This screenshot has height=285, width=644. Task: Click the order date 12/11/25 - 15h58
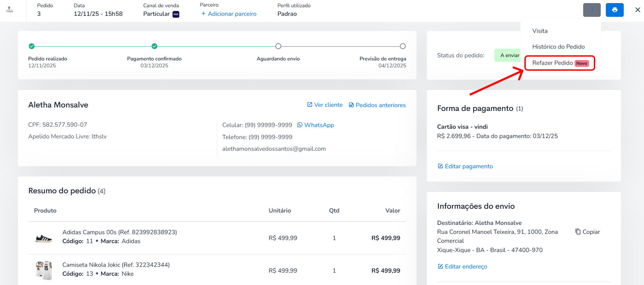(x=98, y=14)
